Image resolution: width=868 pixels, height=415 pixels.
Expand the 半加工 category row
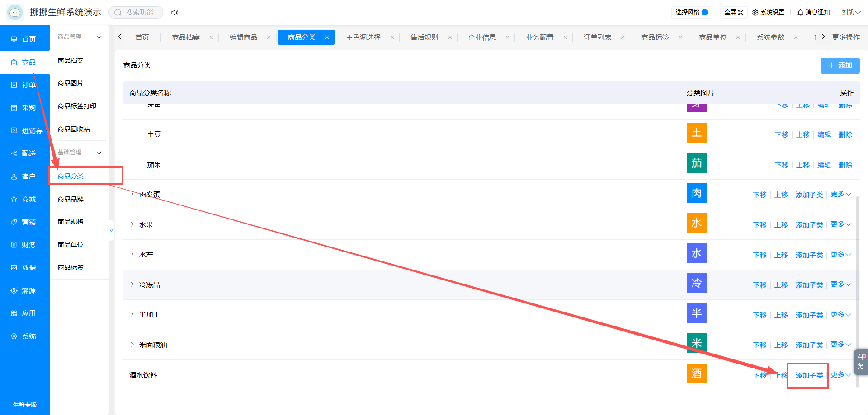(132, 314)
